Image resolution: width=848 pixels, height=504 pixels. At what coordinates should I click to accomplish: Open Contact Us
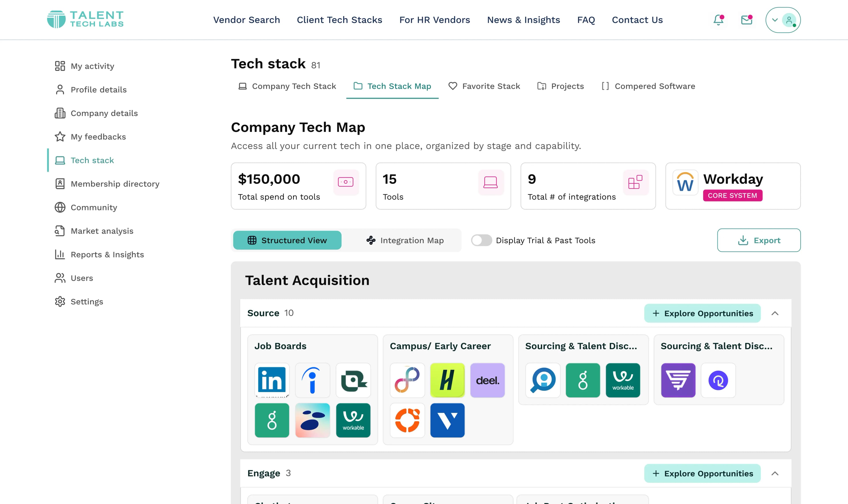coord(637,20)
